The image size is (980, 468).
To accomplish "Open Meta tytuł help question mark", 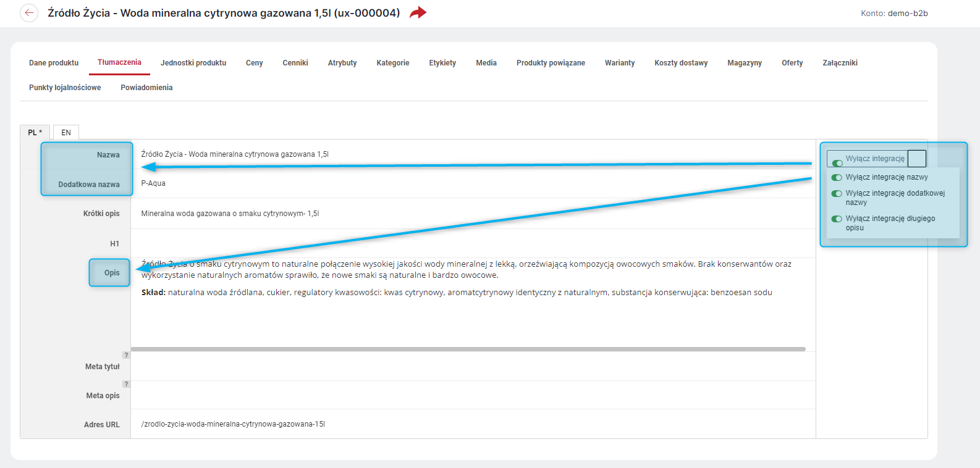I will (126, 355).
